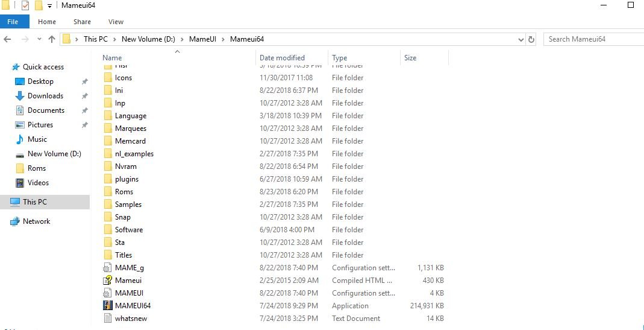Expand the address bar history dropdown
The height and width of the screenshot is (330, 644).
tap(521, 39)
